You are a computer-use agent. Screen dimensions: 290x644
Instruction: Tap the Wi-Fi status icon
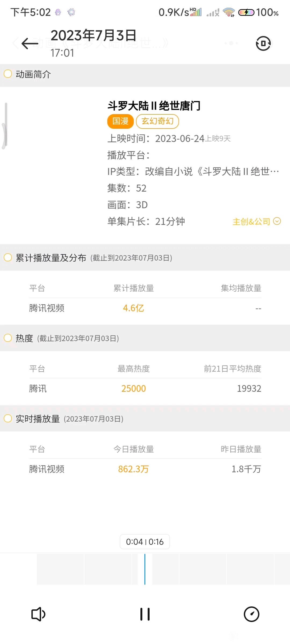coord(229,12)
